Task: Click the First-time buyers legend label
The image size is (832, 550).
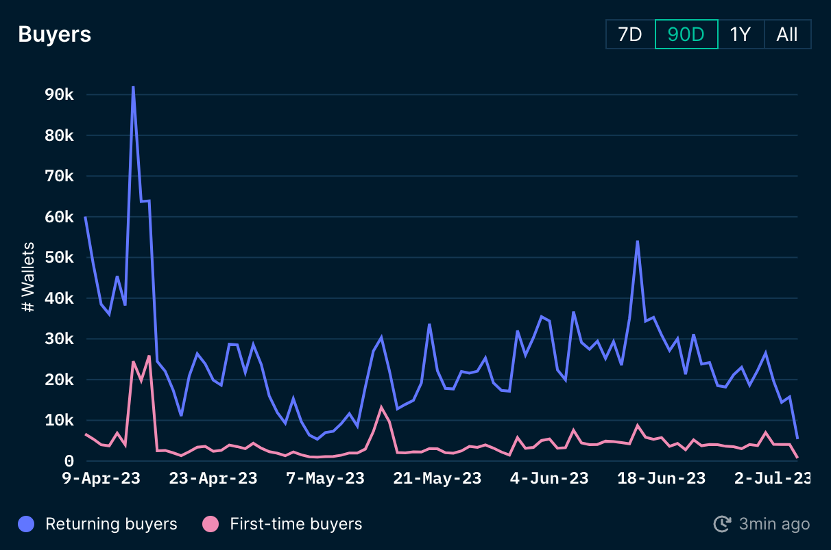Action: coord(296,524)
